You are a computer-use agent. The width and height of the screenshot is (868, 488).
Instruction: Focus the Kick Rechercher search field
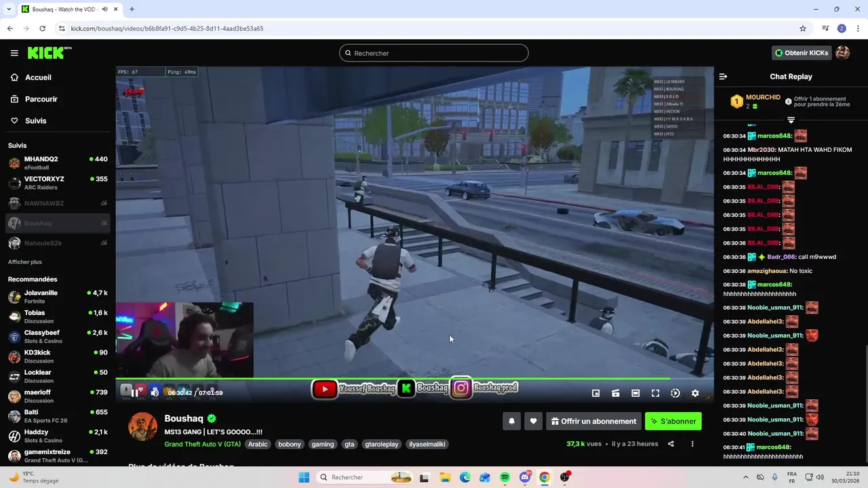click(x=434, y=53)
